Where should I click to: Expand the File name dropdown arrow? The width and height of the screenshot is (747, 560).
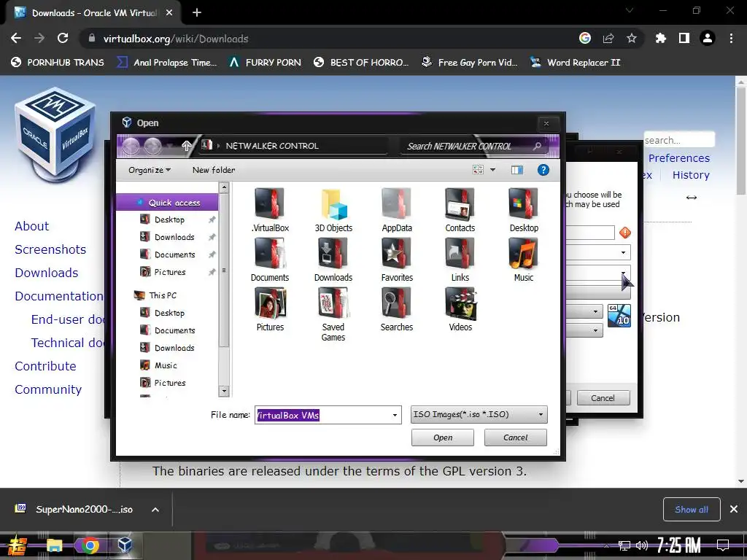[x=395, y=415]
